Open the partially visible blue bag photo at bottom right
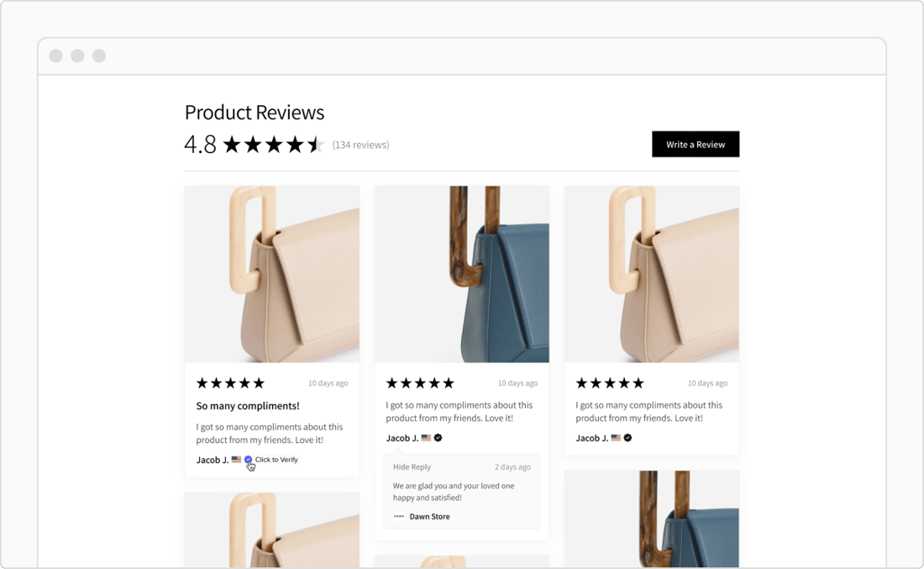Image resolution: width=924 pixels, height=569 pixels. pyautogui.click(x=652, y=519)
